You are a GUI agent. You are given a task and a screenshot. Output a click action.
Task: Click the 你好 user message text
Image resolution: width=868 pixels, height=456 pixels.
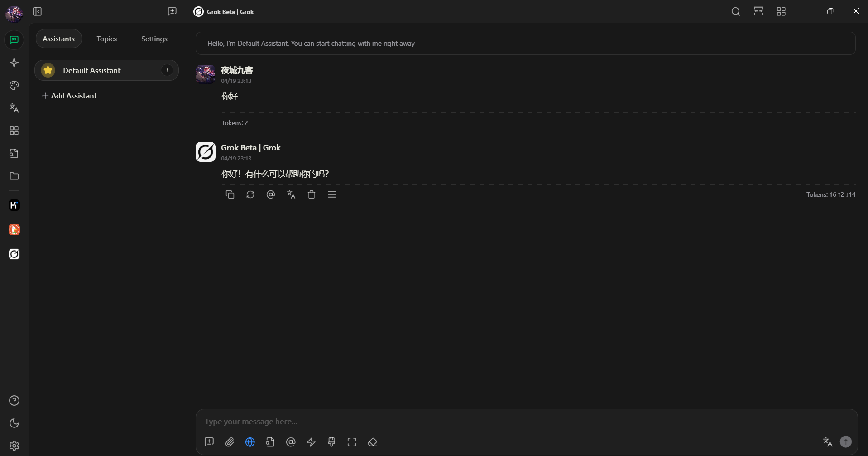pos(230,97)
